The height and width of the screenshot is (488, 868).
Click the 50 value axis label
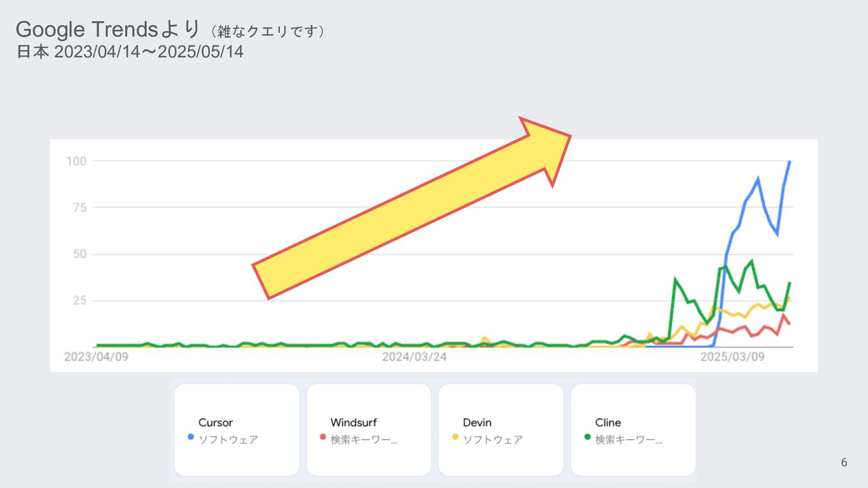[80, 254]
